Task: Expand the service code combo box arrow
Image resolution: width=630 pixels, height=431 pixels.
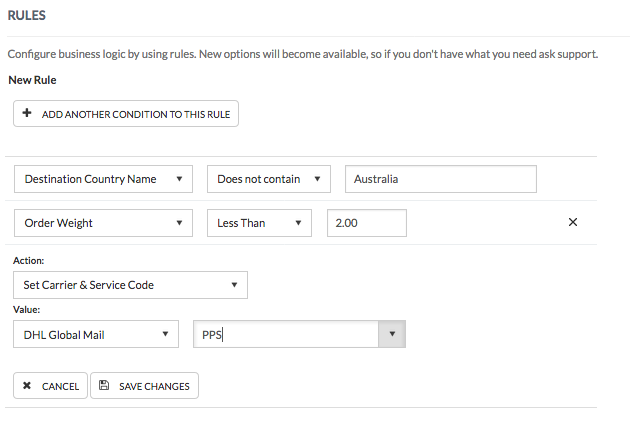Action: pyautogui.click(x=392, y=334)
